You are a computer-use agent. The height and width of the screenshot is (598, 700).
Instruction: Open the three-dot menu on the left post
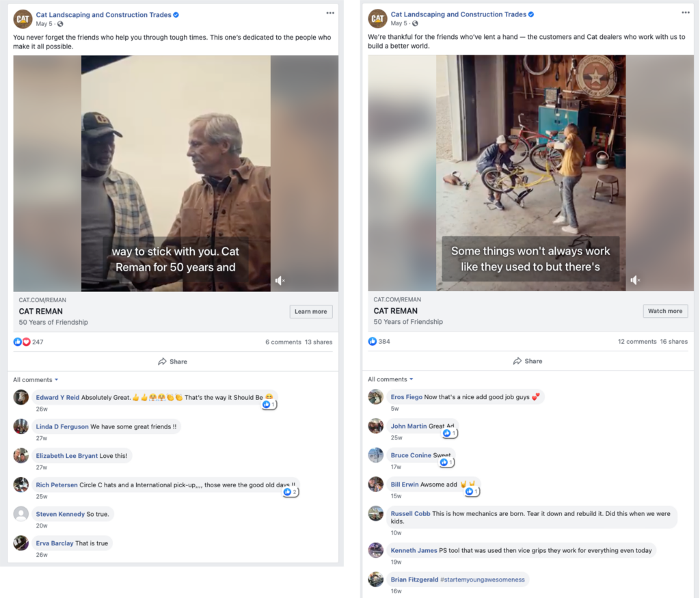[x=330, y=13]
